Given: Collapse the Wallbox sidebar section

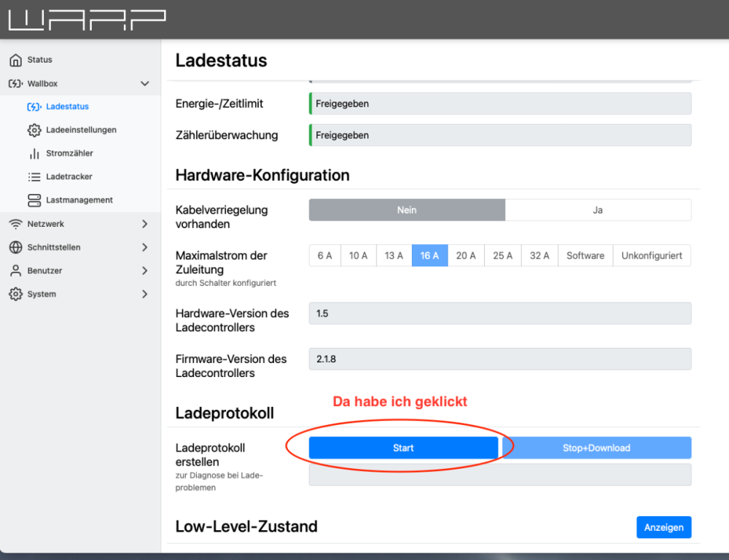Looking at the screenshot, I should tap(144, 84).
